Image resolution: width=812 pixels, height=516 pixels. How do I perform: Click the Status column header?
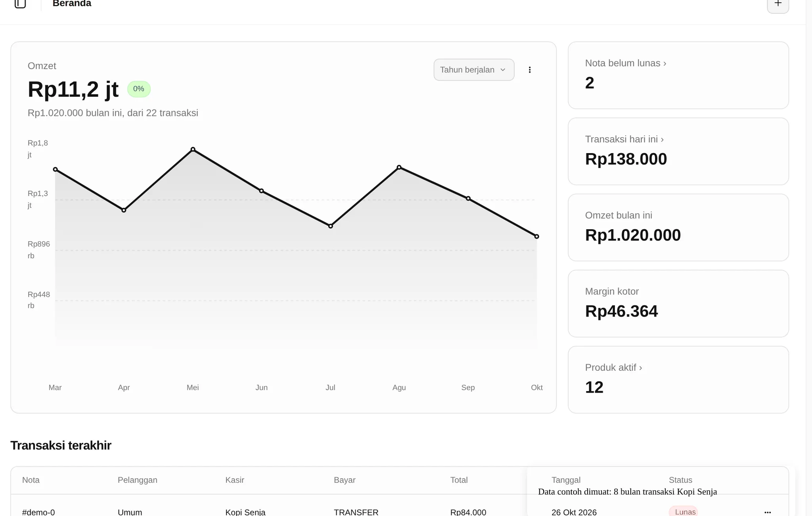(x=680, y=480)
